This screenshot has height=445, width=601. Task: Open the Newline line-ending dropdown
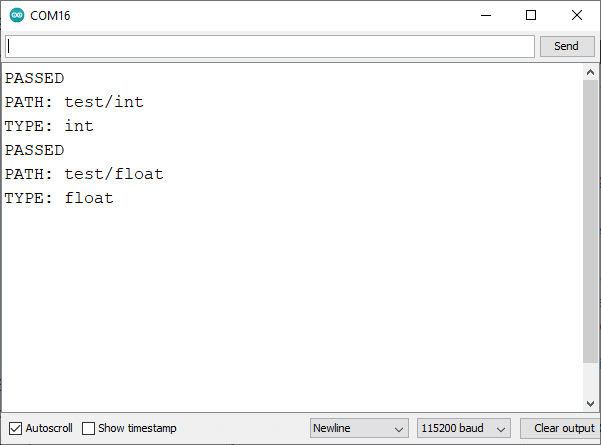click(359, 428)
